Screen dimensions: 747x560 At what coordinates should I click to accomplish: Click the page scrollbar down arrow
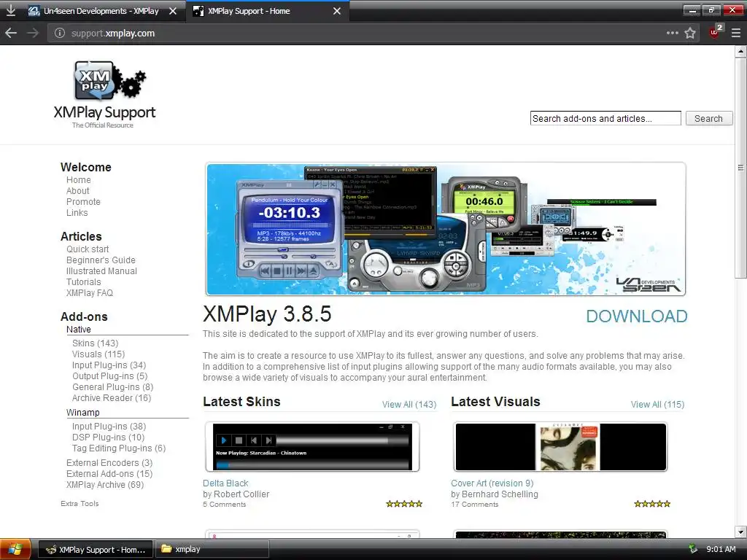pyautogui.click(x=741, y=532)
